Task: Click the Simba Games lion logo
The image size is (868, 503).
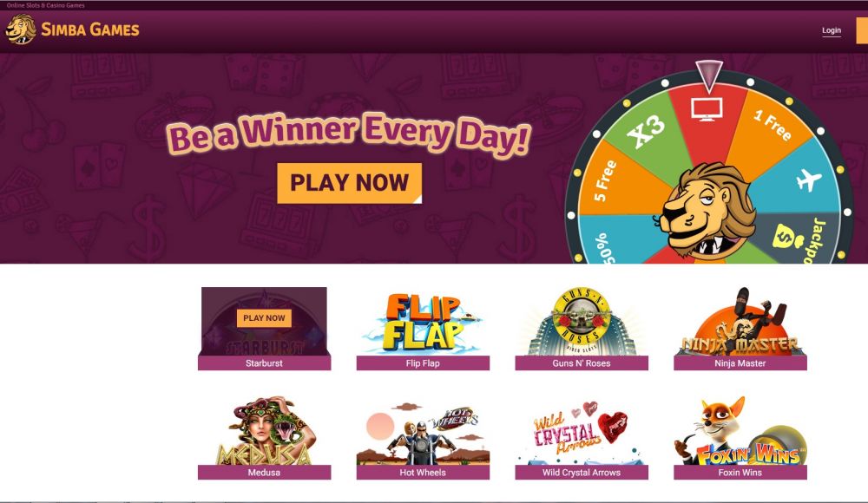Action: 21,29
